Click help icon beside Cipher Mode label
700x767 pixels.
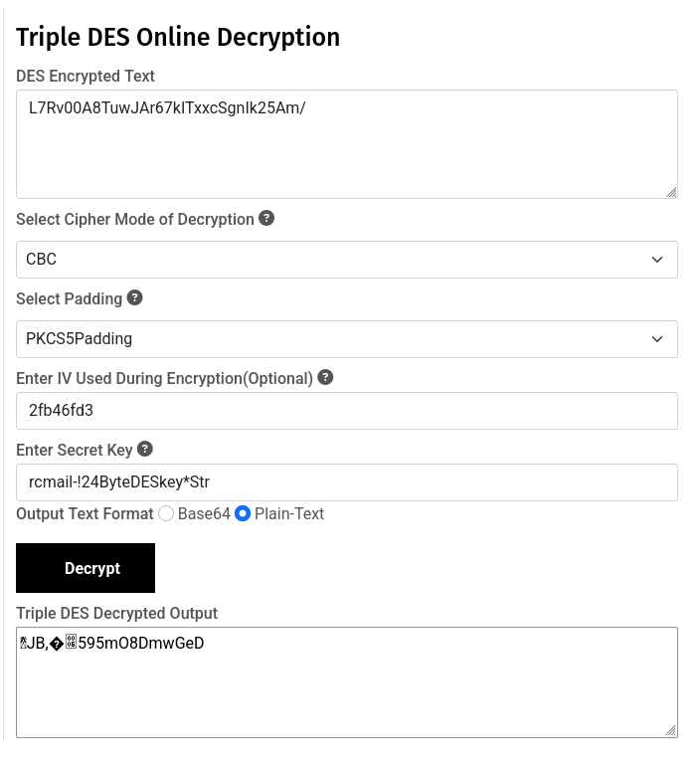coord(266,218)
